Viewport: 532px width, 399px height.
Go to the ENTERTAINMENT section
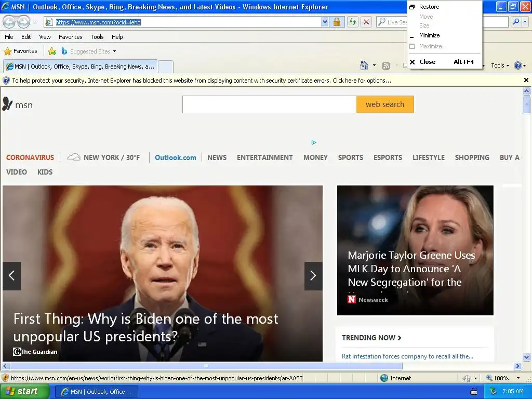(x=264, y=157)
